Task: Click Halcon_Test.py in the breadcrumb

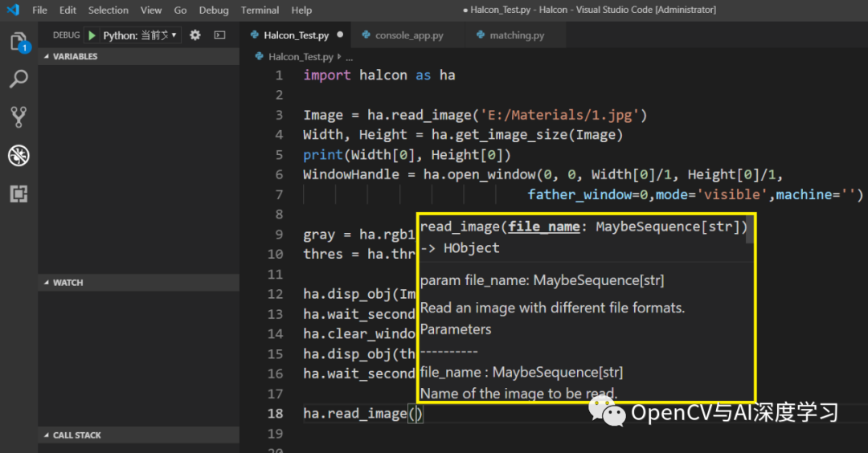Action: coord(301,57)
